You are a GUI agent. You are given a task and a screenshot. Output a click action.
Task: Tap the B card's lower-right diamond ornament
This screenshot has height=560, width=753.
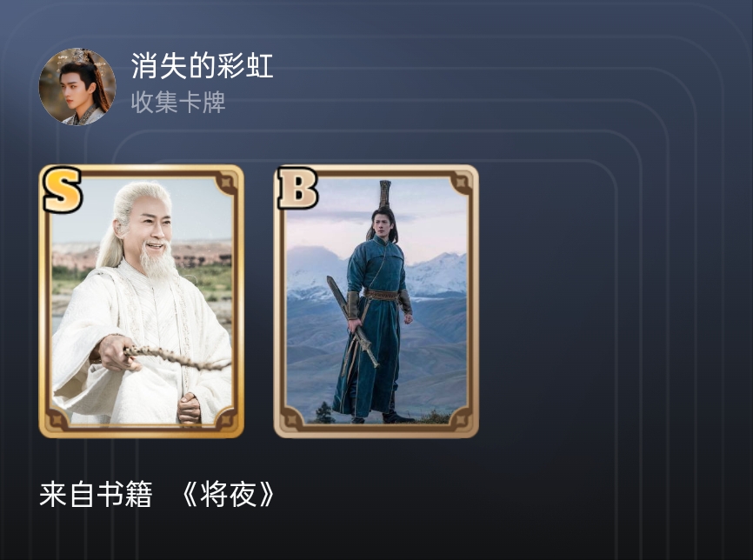pos(460,419)
